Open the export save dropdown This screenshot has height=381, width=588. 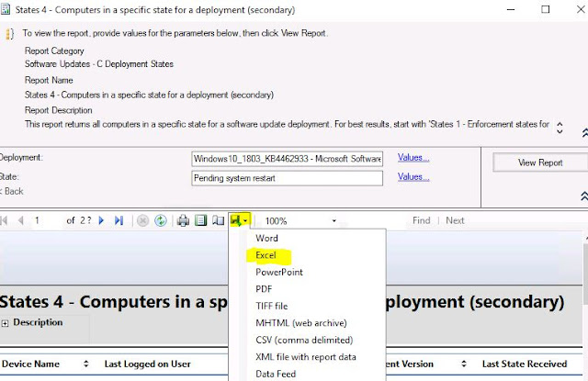click(x=240, y=220)
